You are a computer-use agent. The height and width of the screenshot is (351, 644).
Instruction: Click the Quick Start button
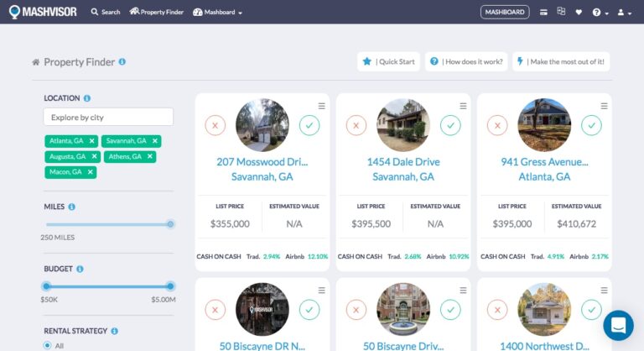(x=389, y=62)
